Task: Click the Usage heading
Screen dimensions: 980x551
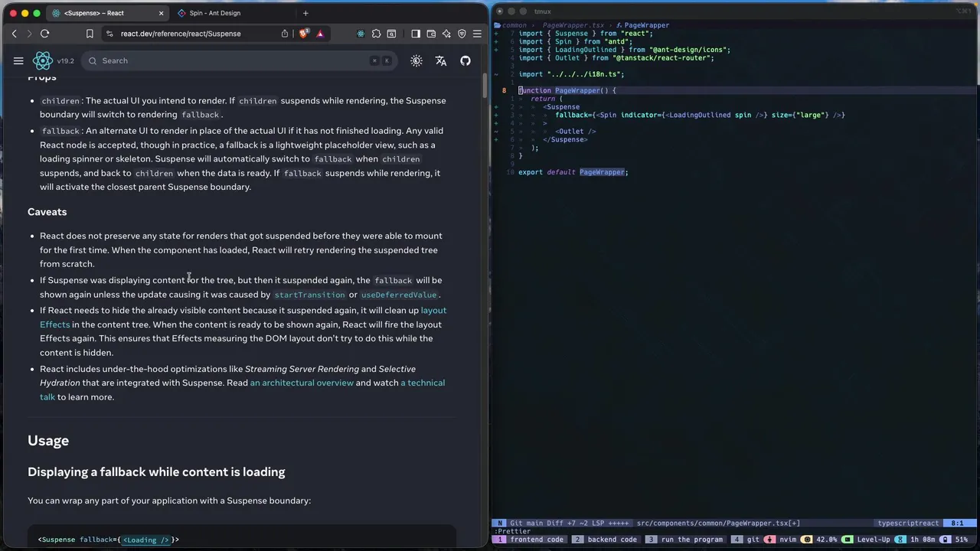Action: tap(48, 441)
